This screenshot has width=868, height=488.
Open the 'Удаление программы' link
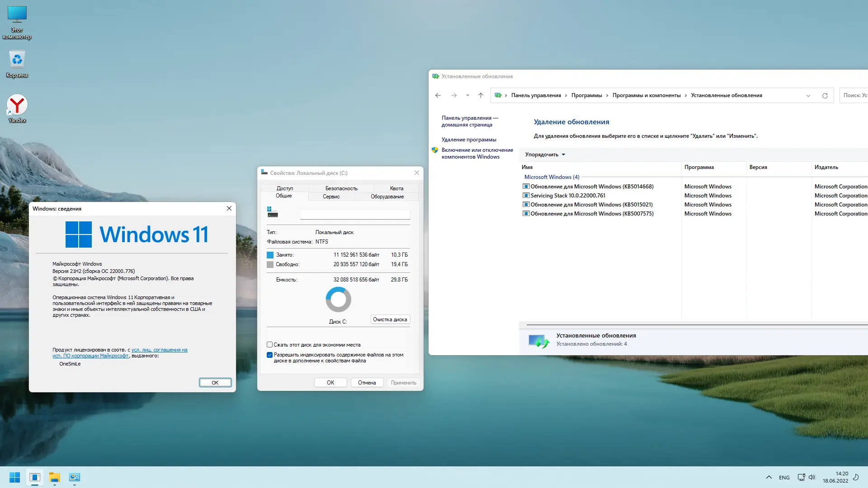pyautogui.click(x=469, y=140)
